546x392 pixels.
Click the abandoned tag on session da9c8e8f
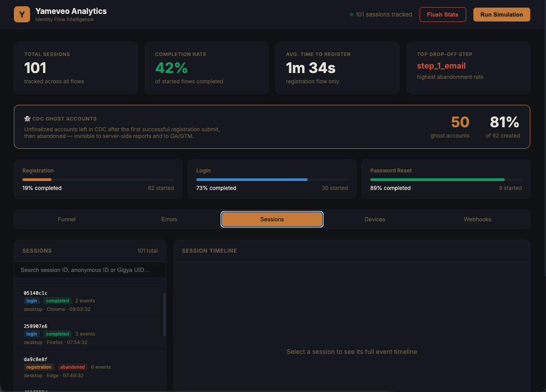coord(73,367)
